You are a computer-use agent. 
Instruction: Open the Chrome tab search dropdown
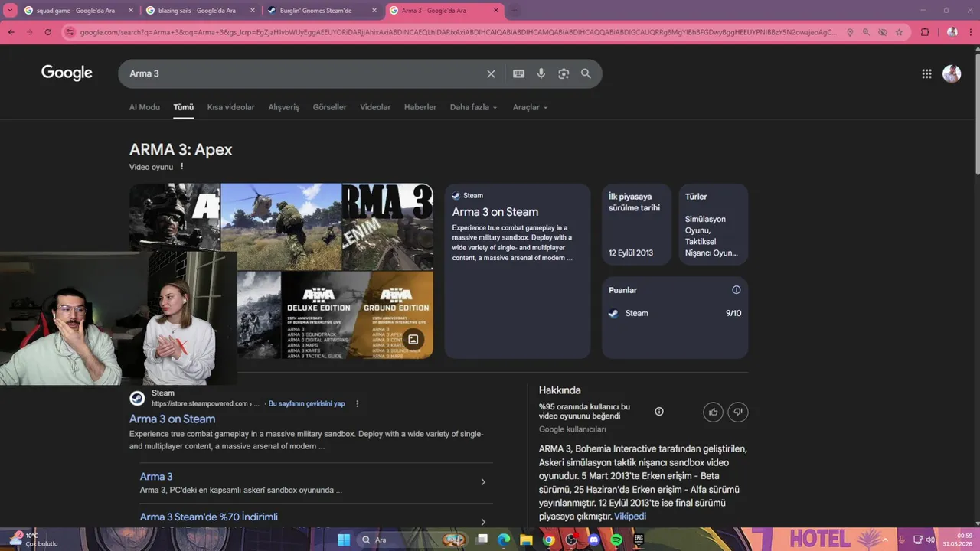[x=10, y=11]
